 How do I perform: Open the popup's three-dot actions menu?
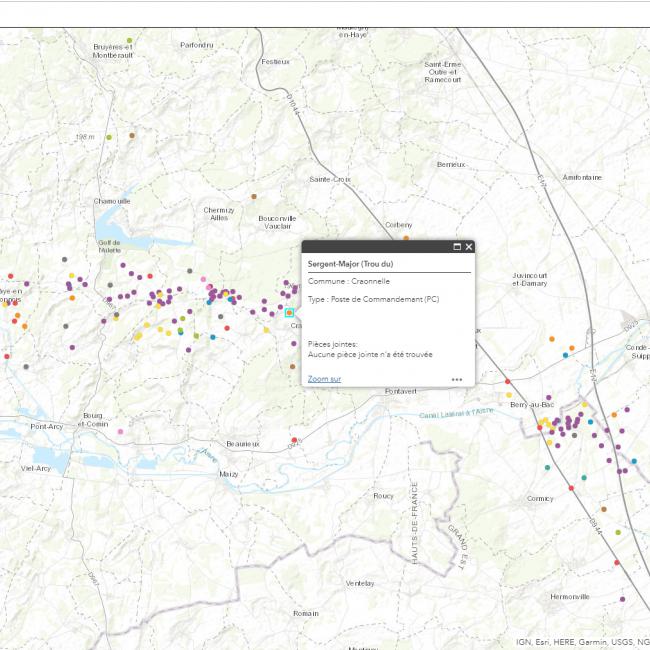click(457, 380)
